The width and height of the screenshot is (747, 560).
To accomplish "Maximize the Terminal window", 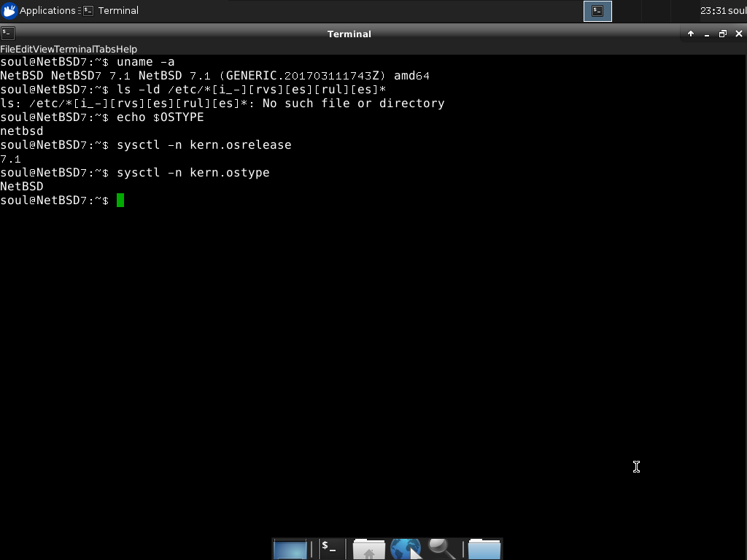I will [723, 34].
